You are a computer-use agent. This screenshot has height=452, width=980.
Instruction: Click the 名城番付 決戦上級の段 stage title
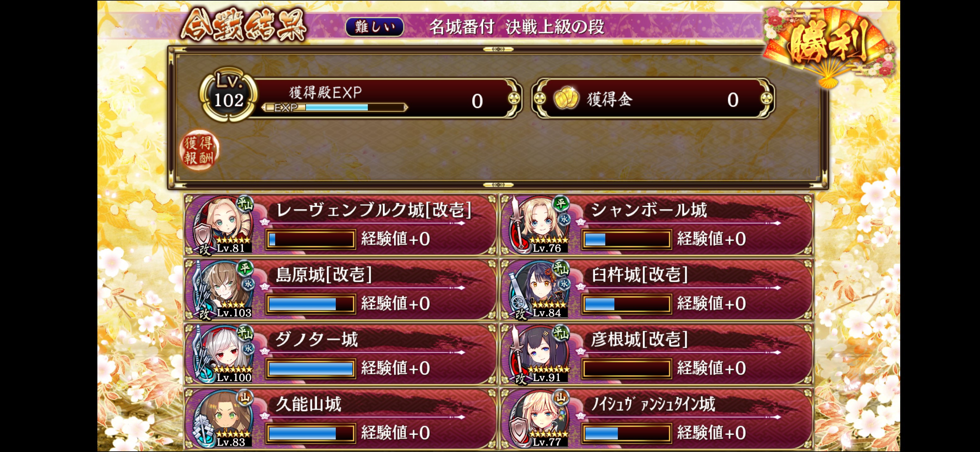[517, 27]
